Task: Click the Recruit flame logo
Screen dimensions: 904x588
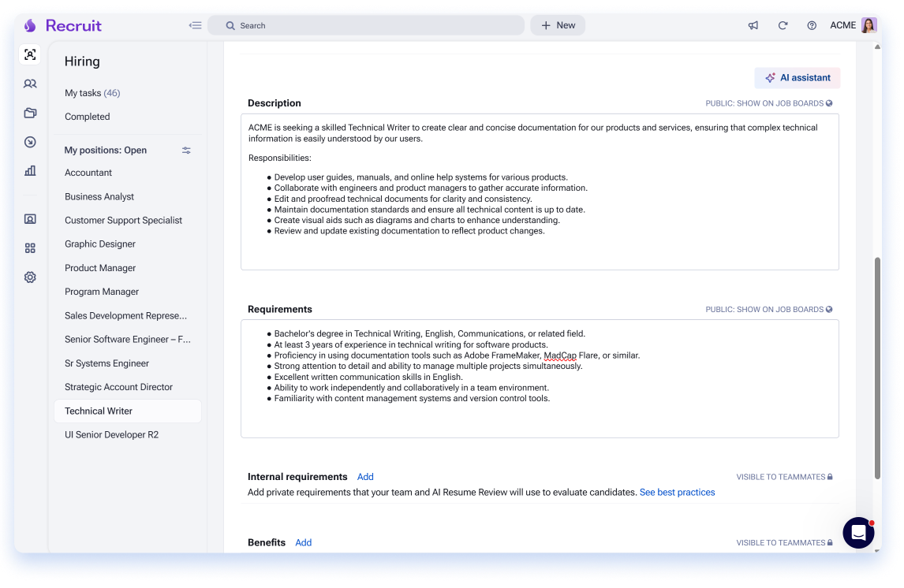Action: [30, 25]
